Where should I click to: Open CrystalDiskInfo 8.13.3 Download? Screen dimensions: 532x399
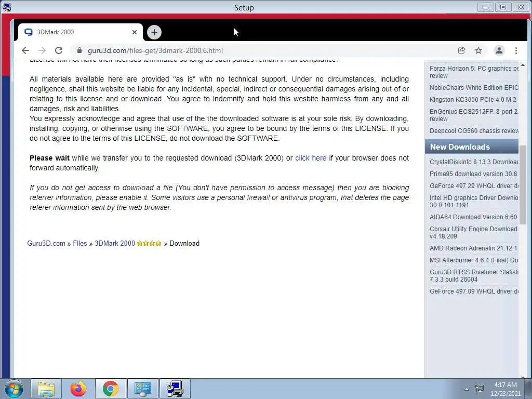click(x=474, y=162)
